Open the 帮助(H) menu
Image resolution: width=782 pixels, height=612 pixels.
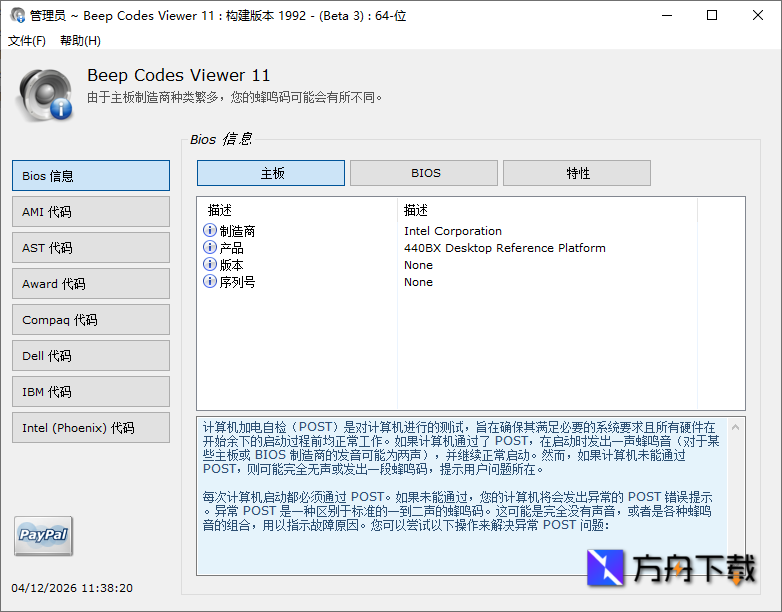[80, 40]
